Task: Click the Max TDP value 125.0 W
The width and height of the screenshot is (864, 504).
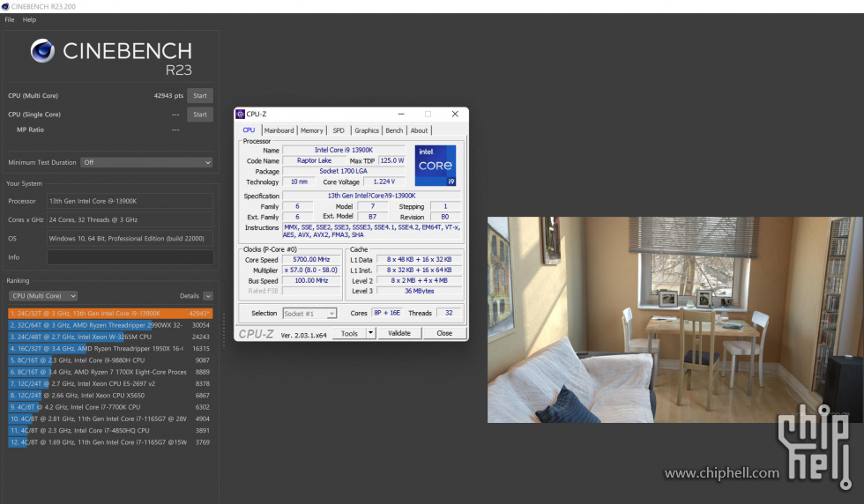Action: pyautogui.click(x=391, y=161)
